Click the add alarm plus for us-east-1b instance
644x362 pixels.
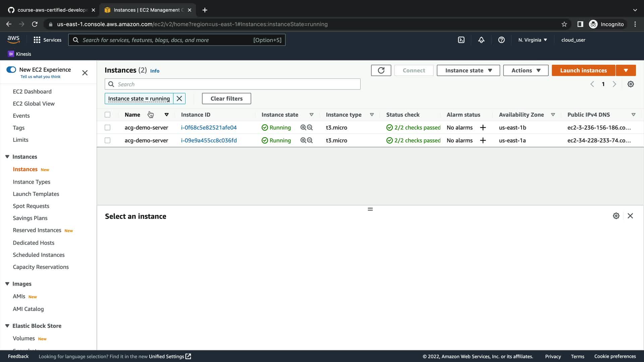(x=483, y=128)
